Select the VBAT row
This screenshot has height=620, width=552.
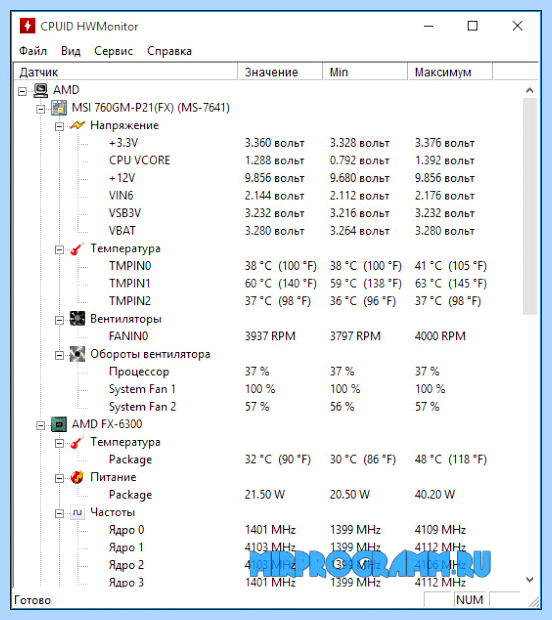tap(122, 231)
